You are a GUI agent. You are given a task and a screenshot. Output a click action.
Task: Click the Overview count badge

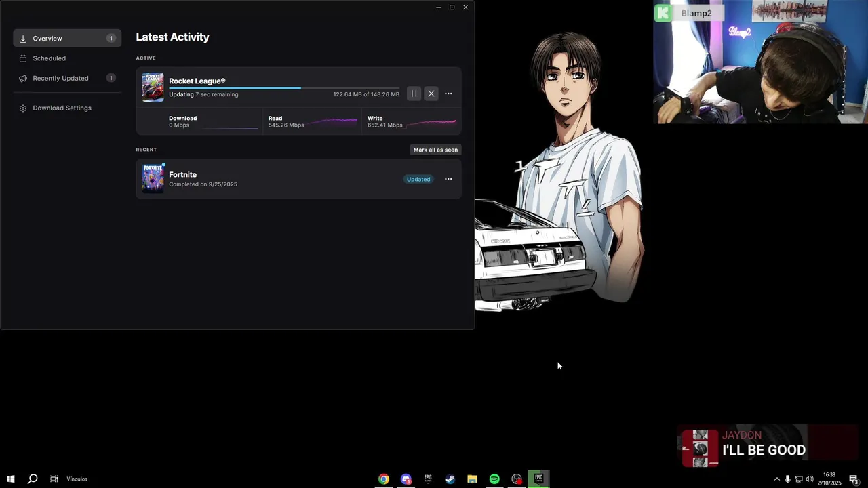pyautogui.click(x=111, y=39)
